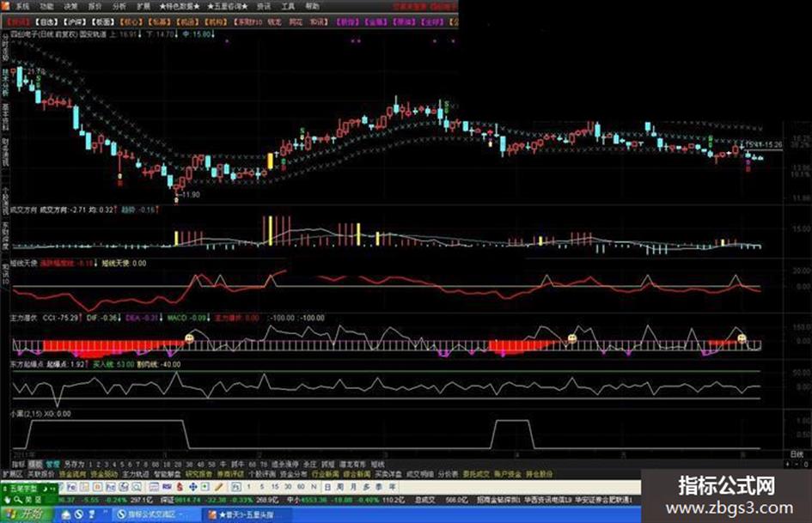Switch to the 模板 tab below the chart
This screenshot has height=523, width=812.
35,464
